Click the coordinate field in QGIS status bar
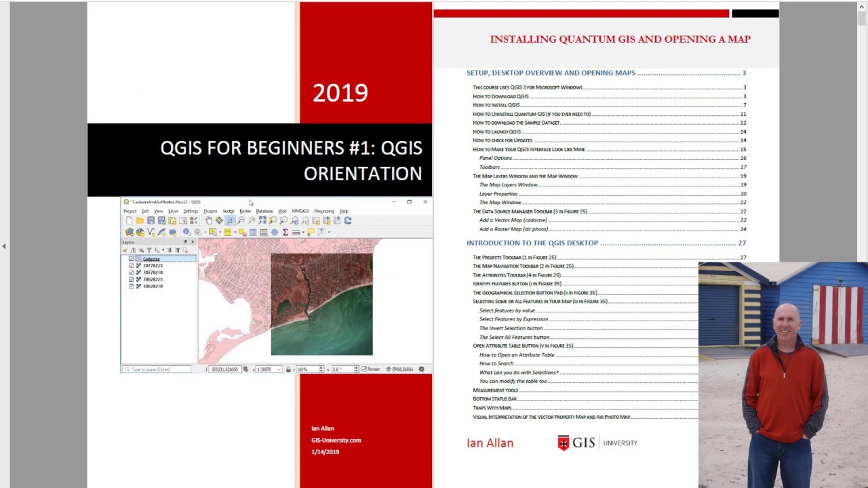This screenshot has height=488, width=868. tap(225, 369)
